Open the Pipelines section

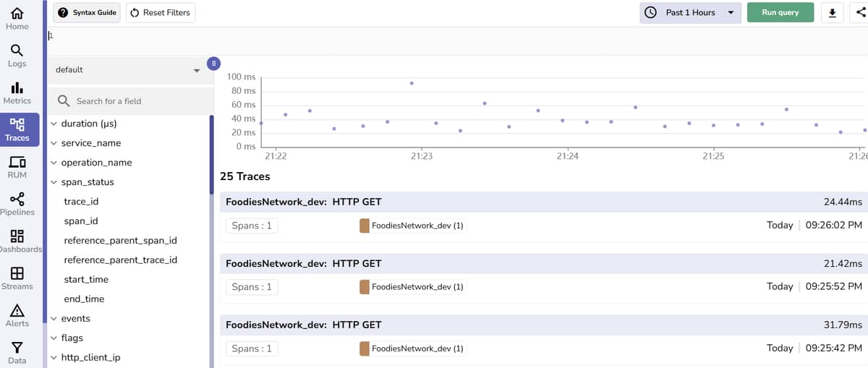coord(17,204)
